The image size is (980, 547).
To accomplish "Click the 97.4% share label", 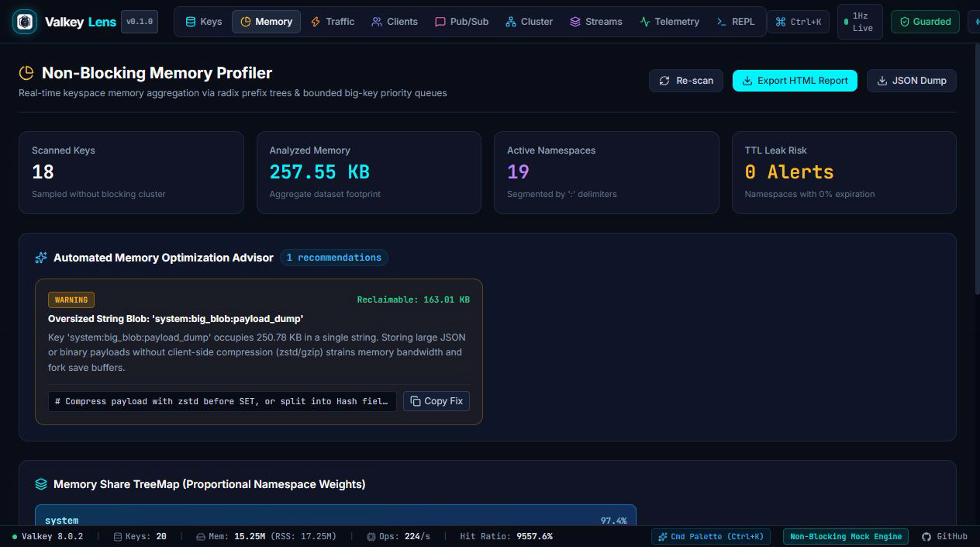I will coord(613,521).
